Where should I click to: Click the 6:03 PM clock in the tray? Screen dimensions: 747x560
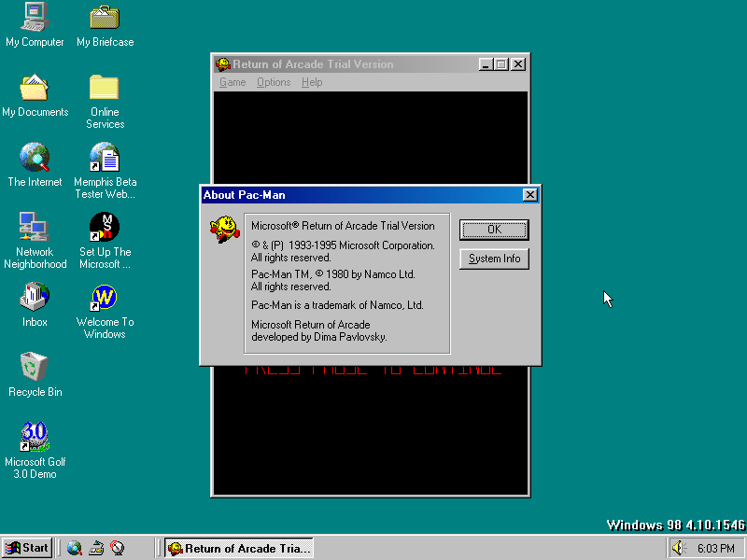[x=715, y=549]
